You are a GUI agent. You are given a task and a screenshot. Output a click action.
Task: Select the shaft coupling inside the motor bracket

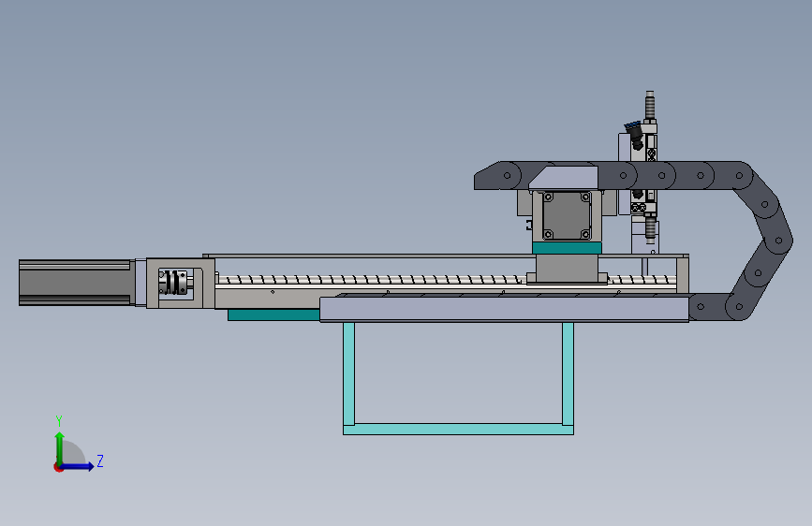[173, 282]
